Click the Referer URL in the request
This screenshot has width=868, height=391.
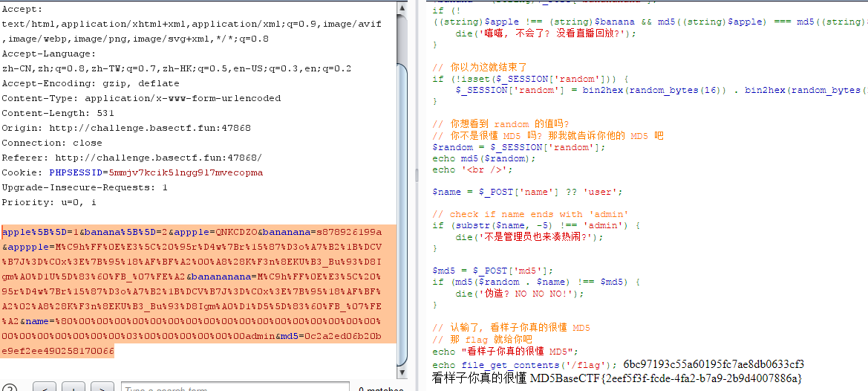point(158,158)
